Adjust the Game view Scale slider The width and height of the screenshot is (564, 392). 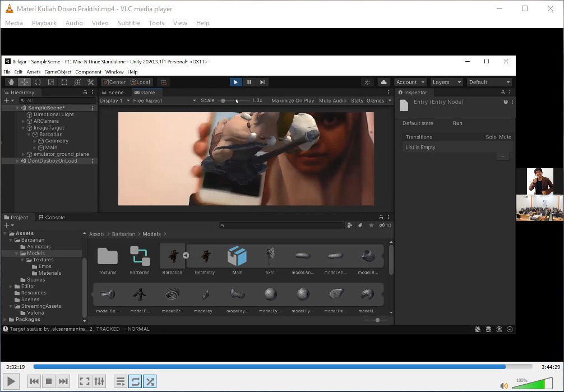(x=223, y=101)
